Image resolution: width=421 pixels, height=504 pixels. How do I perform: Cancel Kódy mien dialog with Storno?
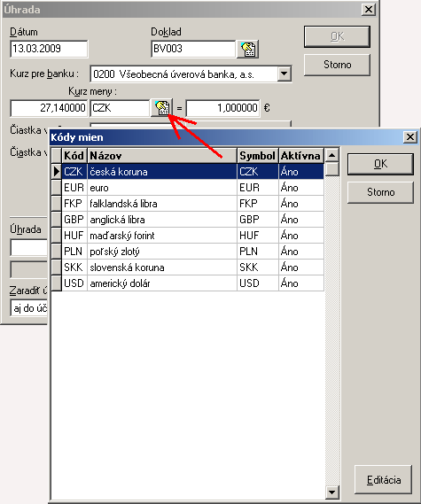click(x=380, y=192)
